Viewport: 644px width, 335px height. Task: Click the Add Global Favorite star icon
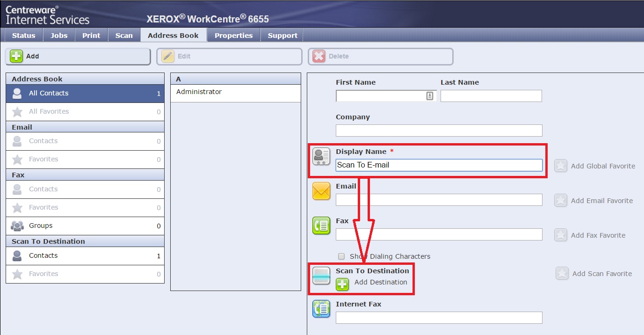(x=561, y=166)
